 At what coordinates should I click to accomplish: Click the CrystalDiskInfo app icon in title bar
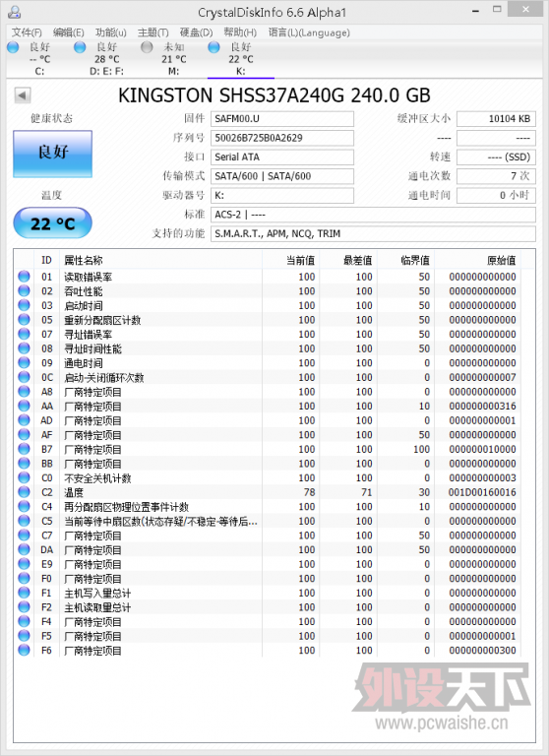click(15, 12)
